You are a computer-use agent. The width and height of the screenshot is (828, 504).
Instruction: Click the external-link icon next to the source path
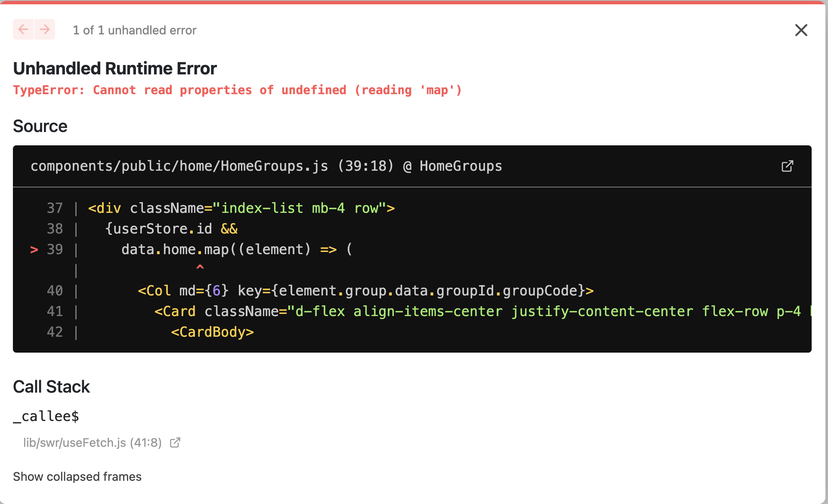pos(788,166)
